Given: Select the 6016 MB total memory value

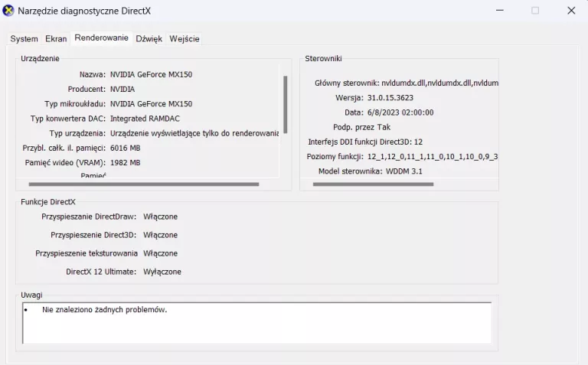Looking at the screenshot, I should point(126,148).
